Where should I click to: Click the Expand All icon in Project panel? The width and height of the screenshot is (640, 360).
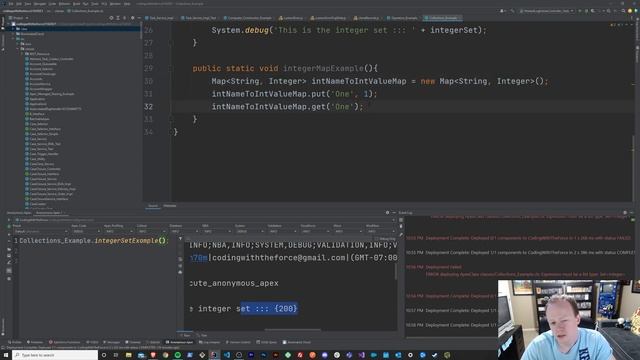(x=118, y=18)
